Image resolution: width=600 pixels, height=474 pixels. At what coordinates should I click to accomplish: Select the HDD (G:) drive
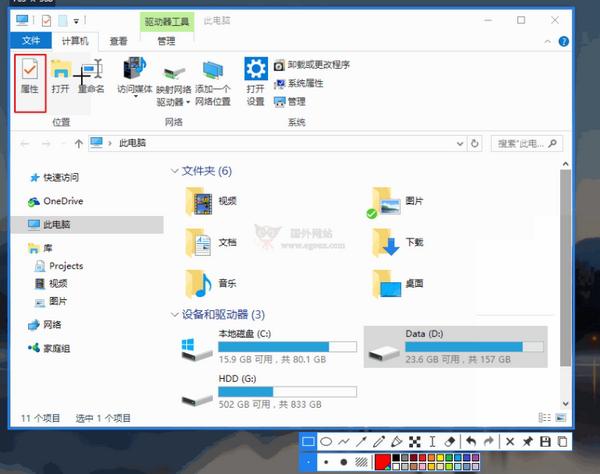269,391
